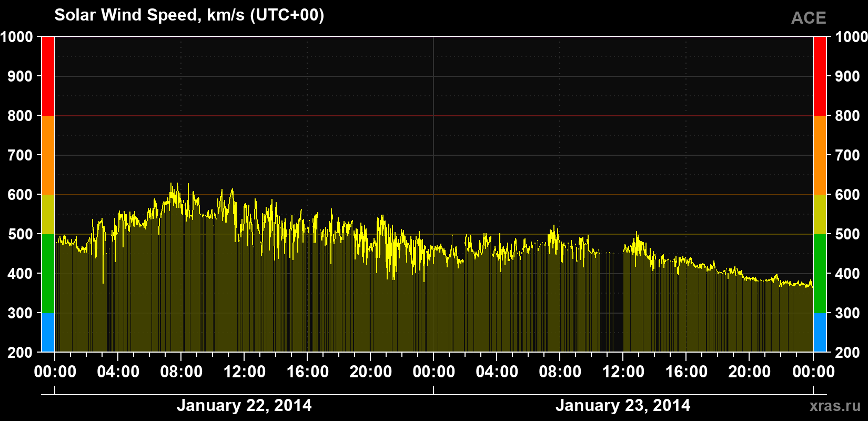
Task: Click the 20:00 time label for January 22
Action: pos(371,372)
